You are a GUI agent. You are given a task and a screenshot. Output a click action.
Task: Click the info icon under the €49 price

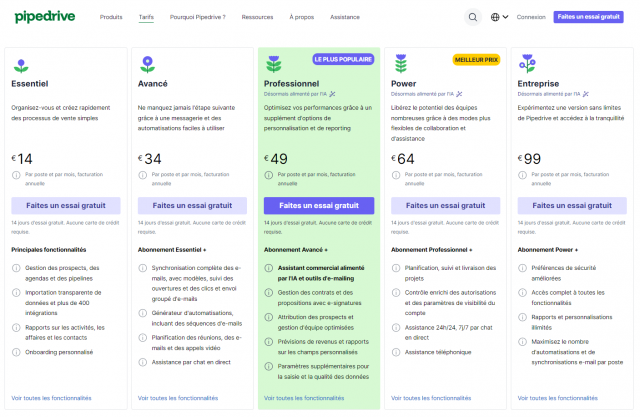pos(269,175)
